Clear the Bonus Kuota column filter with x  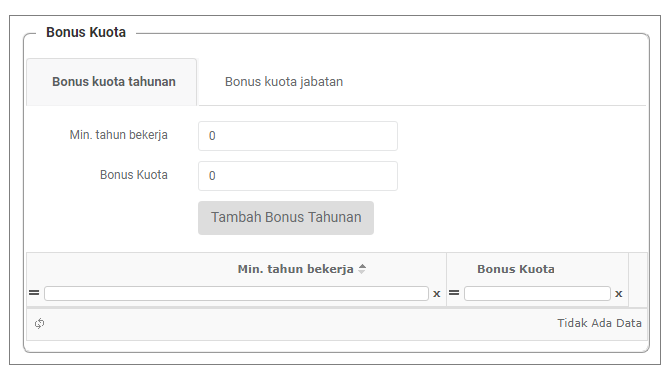click(618, 294)
